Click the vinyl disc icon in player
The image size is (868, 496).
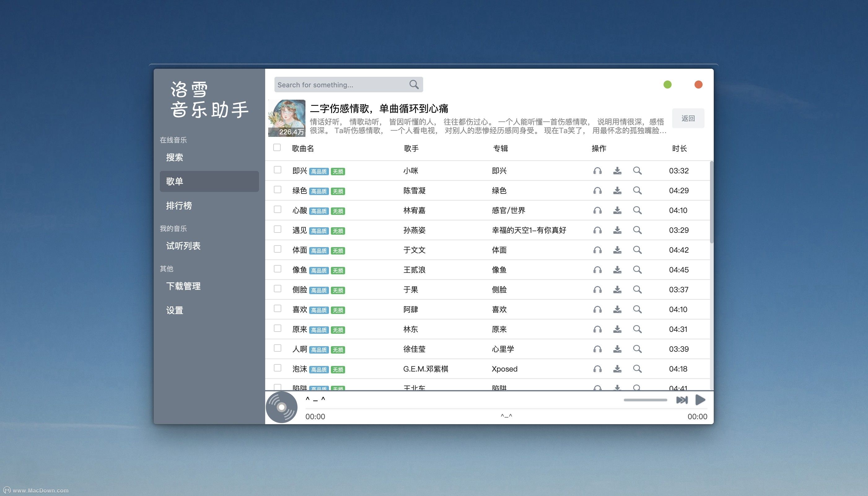(x=282, y=407)
